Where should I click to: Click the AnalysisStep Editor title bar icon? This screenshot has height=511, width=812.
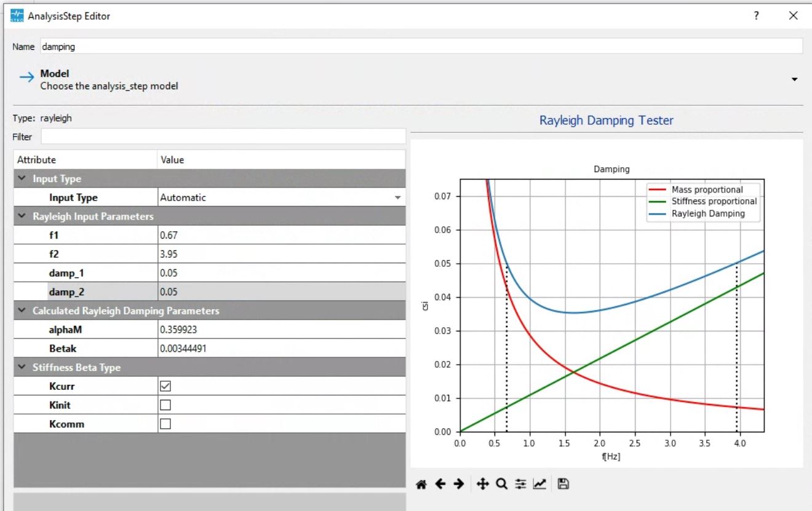(x=17, y=16)
